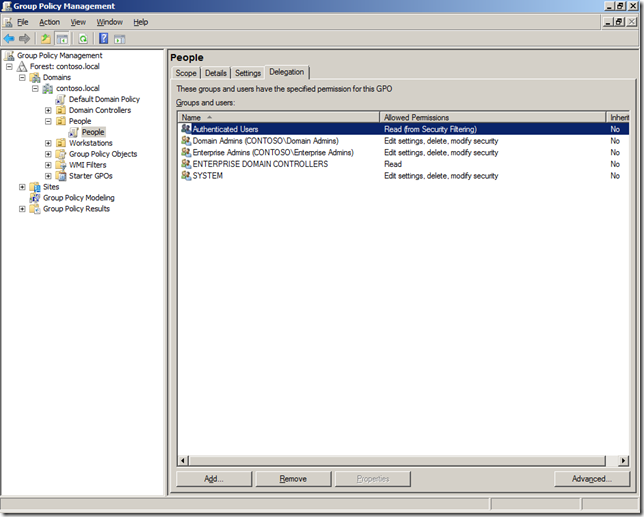This screenshot has width=644, height=517.
Task: Expand the Group Policy Objects node
Action: [x=48, y=154]
